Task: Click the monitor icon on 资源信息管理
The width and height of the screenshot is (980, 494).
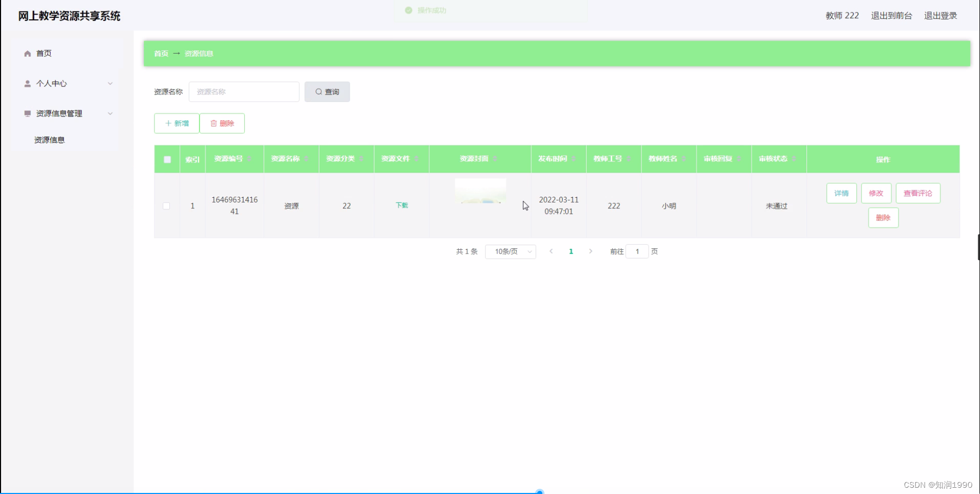Action: (27, 113)
